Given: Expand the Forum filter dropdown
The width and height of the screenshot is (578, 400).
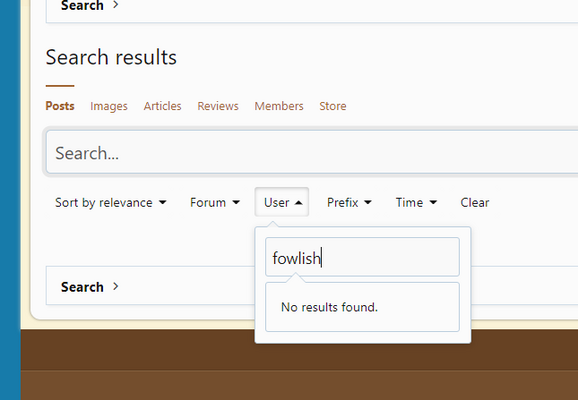Looking at the screenshot, I should point(215,202).
